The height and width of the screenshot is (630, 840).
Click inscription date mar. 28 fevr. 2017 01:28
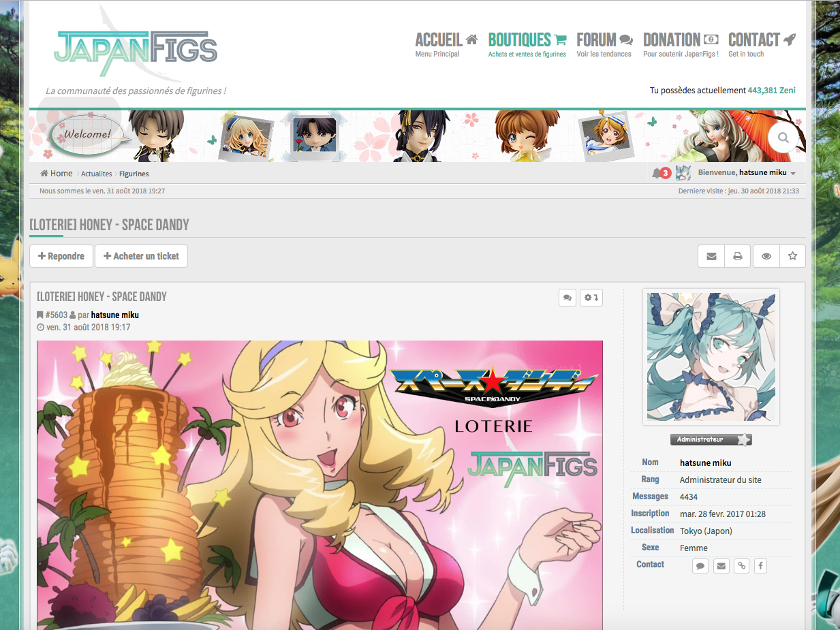click(723, 514)
